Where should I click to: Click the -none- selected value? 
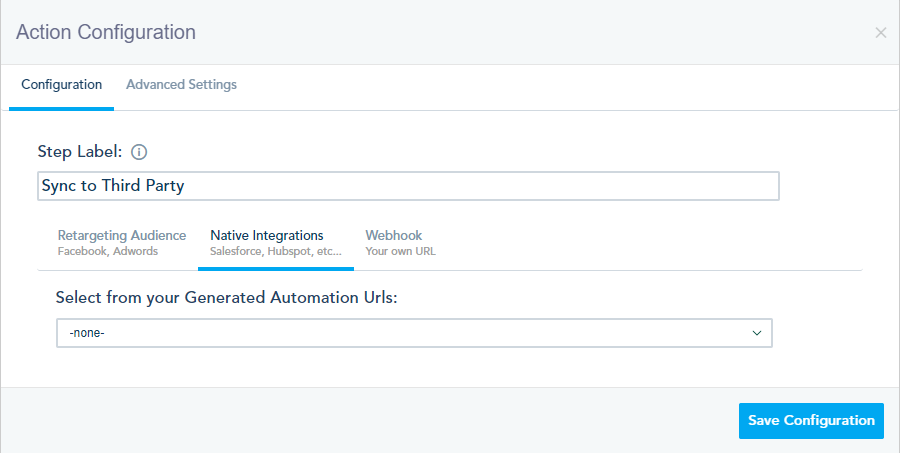87,333
